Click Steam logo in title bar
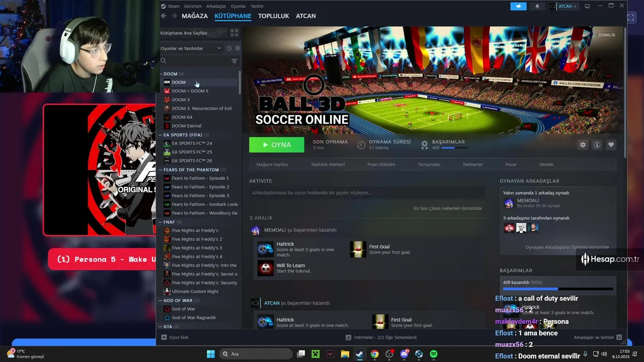 163,6
